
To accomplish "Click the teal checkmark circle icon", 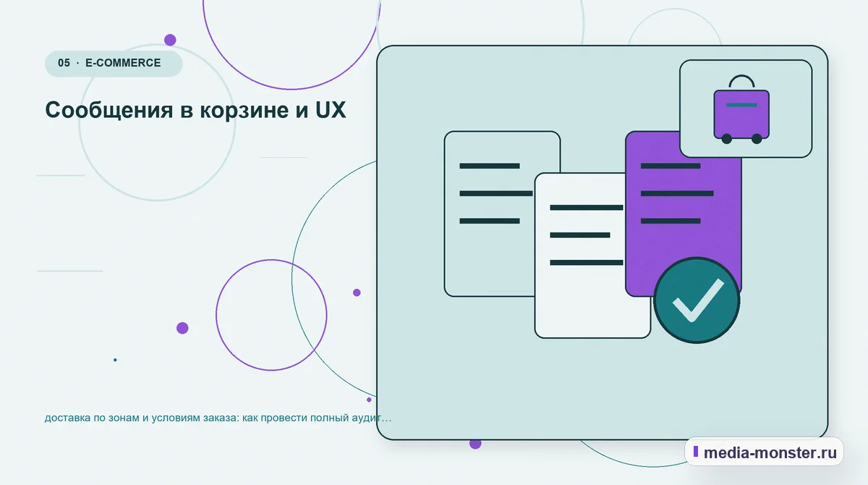I will (697, 300).
